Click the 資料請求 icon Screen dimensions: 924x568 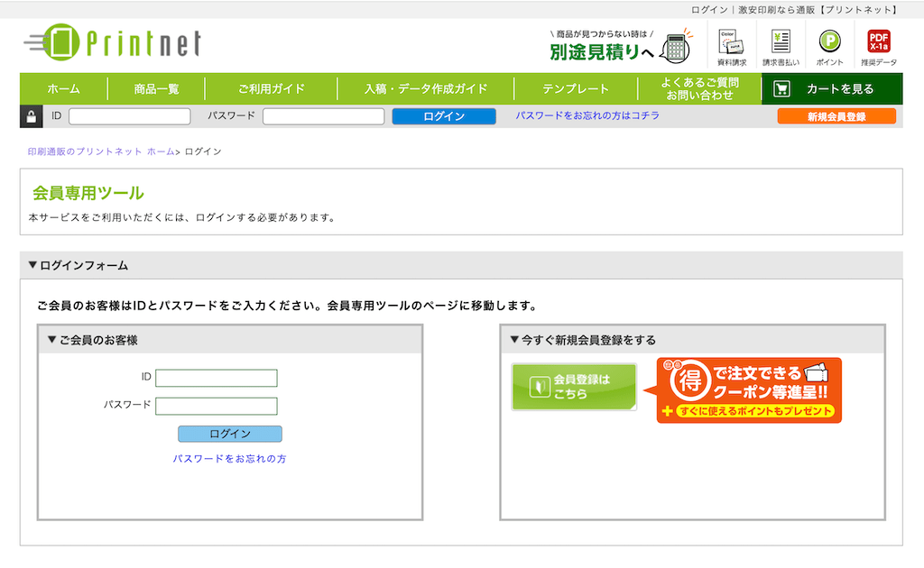[730, 47]
